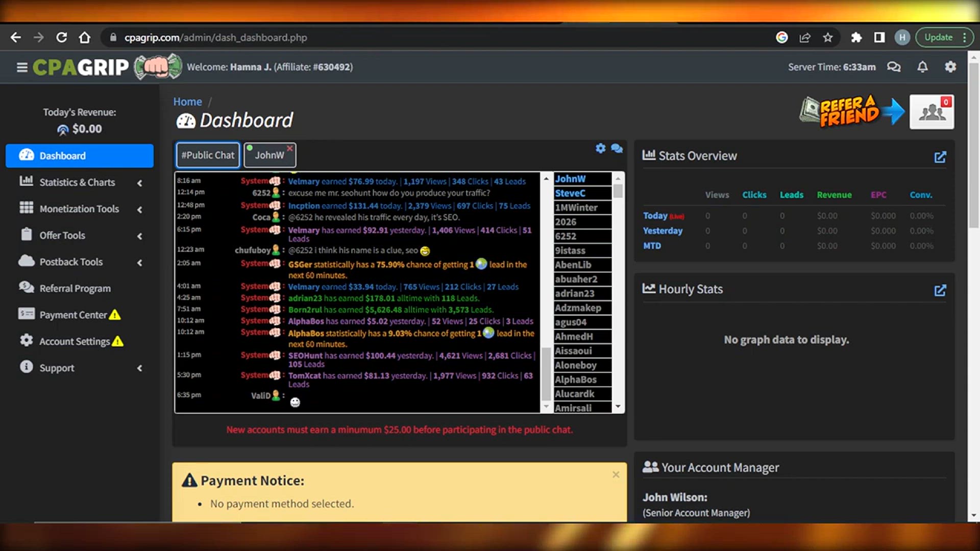The height and width of the screenshot is (551, 980).
Task: Click the Clicks column header
Action: pos(754,195)
